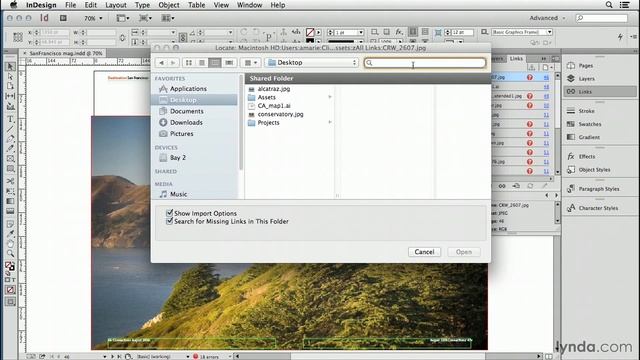
Task: Click the Cancel button
Action: (x=424, y=252)
